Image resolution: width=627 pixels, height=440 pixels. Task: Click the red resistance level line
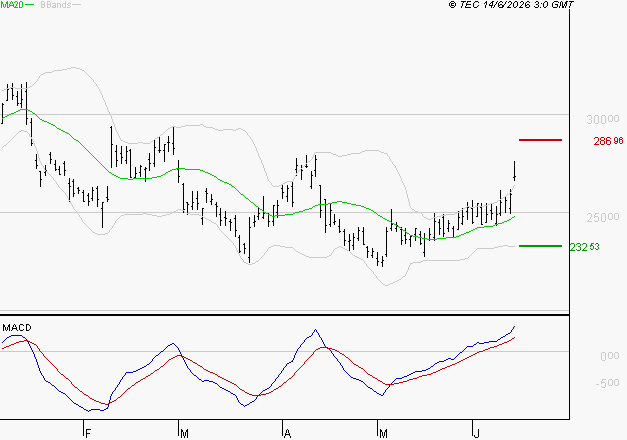pos(540,140)
